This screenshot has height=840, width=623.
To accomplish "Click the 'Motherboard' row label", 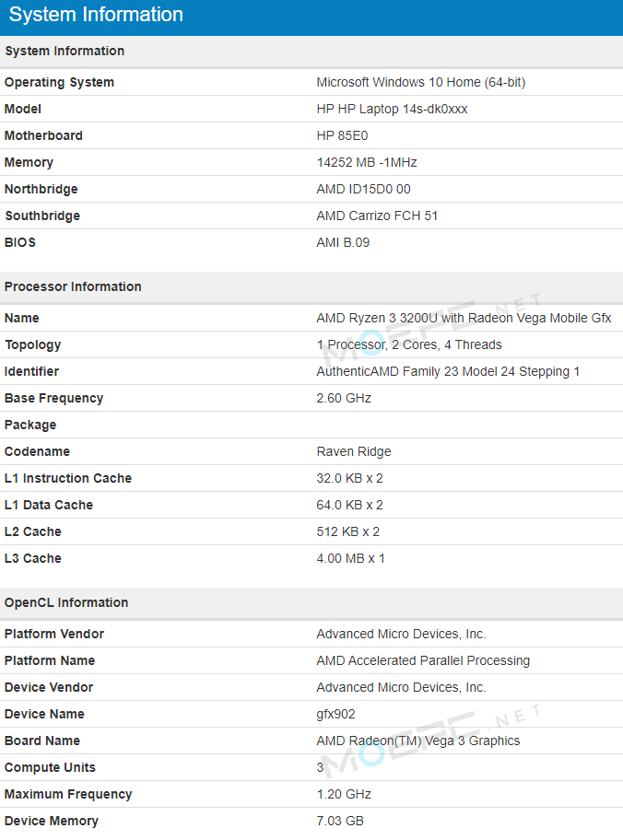I will coord(43,135).
